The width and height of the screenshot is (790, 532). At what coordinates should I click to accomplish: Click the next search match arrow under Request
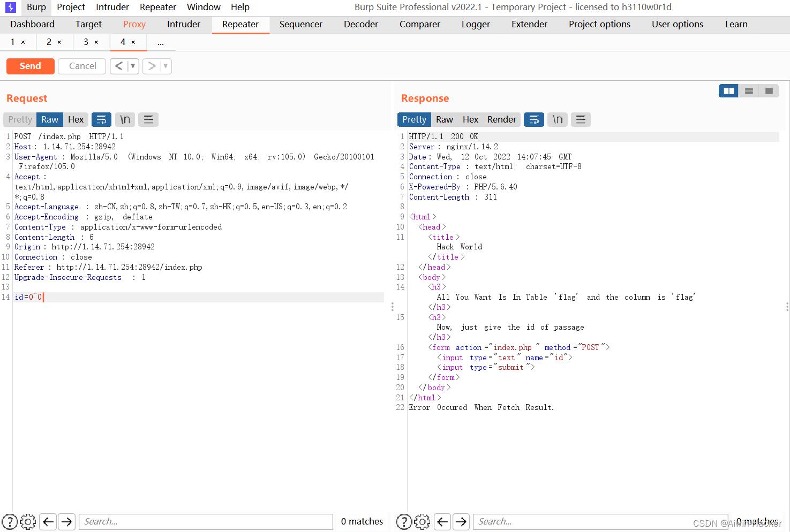[x=66, y=521]
